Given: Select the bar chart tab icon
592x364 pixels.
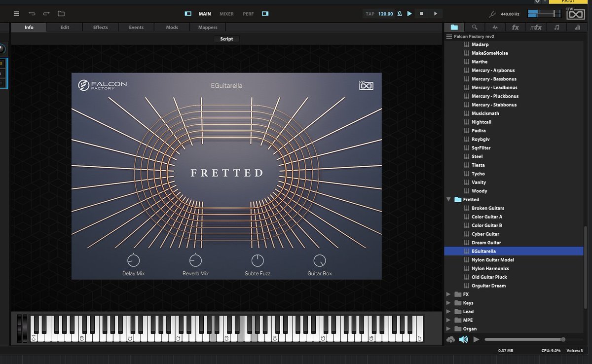Looking at the screenshot, I should click(577, 27).
